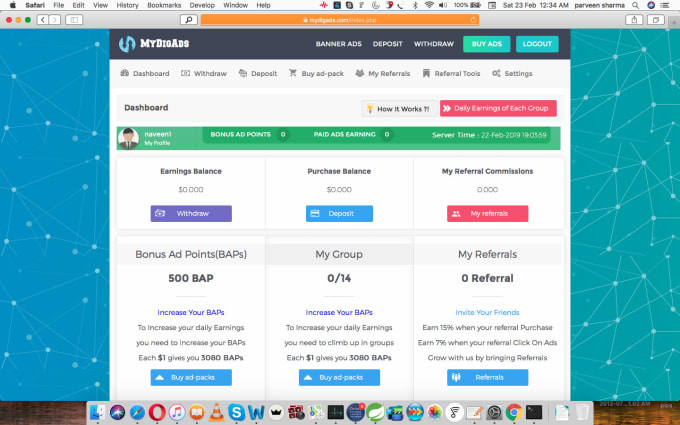Open Spotlight search in the menu bar
The width and height of the screenshot is (680, 425).
635,5
